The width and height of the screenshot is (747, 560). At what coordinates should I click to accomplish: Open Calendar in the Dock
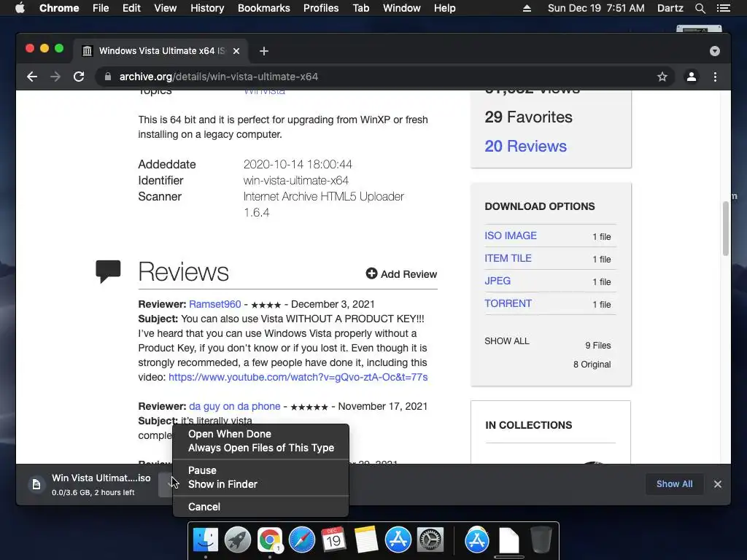pos(333,540)
